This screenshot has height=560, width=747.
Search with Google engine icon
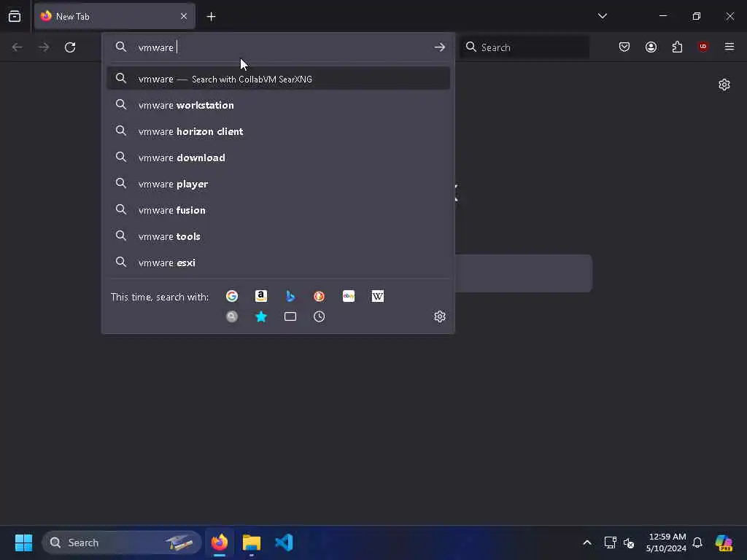coord(232,296)
